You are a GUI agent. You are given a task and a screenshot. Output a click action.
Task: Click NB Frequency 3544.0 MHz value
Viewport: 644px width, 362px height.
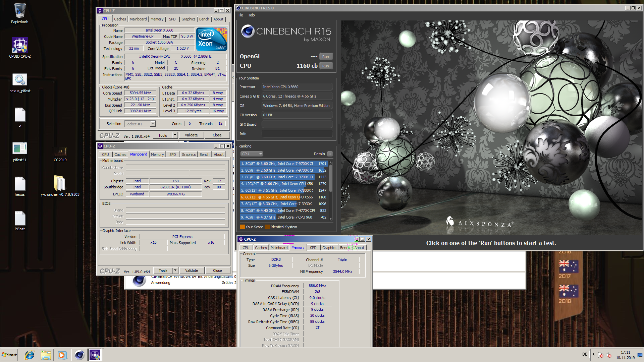(x=342, y=271)
